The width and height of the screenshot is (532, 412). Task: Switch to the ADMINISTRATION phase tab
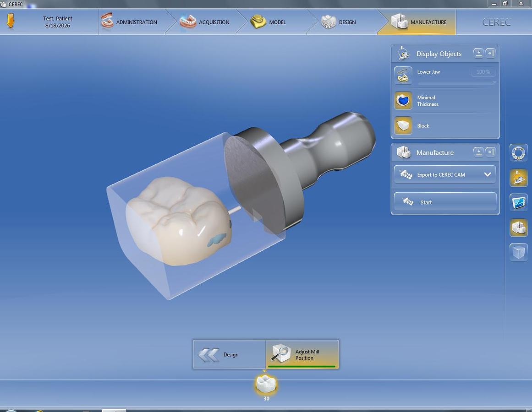[132, 22]
